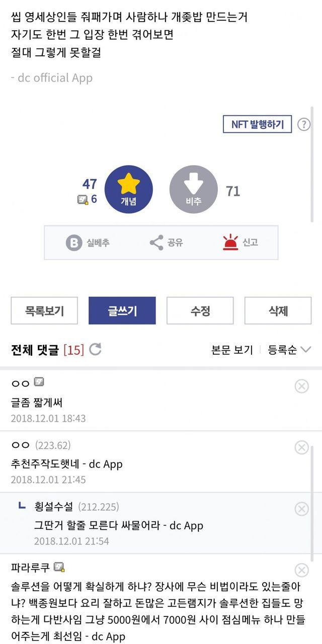
Task: Report the post with the 신고 siren
Action: pos(240,243)
